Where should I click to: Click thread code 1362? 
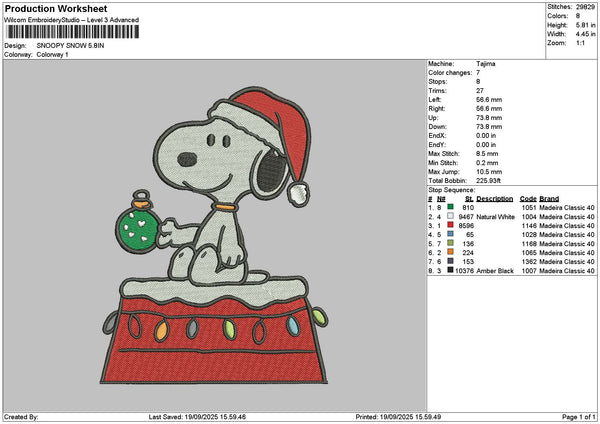point(529,262)
